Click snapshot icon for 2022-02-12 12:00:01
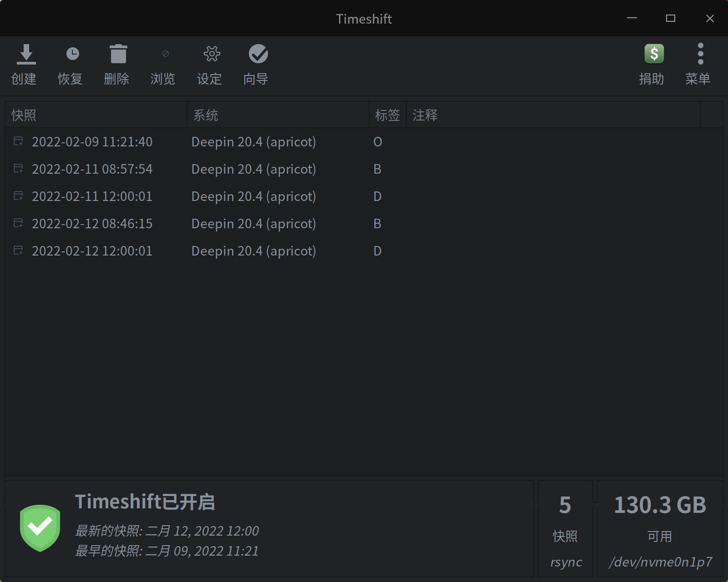 18,251
